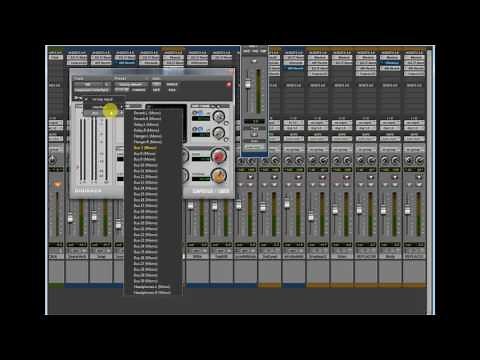Open the rightmost channel's automation mode selector

(414, 139)
